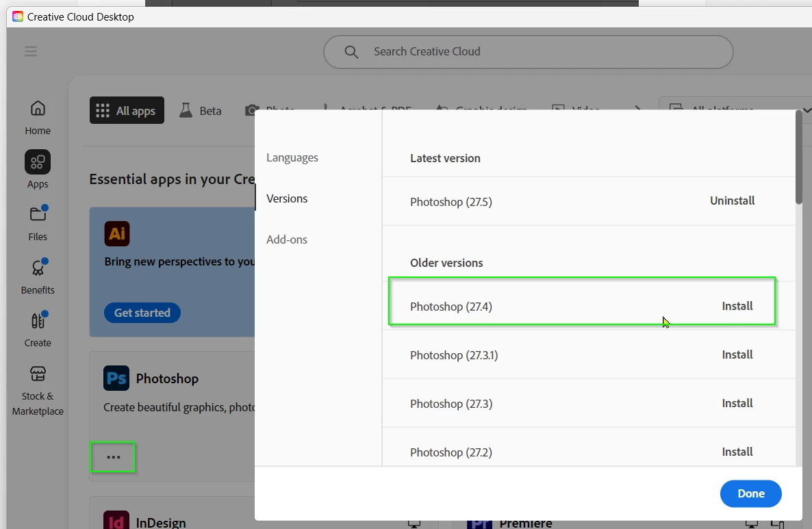Open Create in the sidebar
This screenshot has width=812, height=529.
38,329
